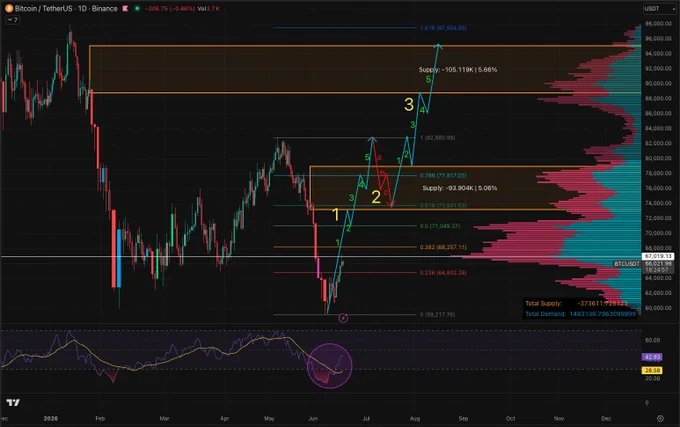The width and height of the screenshot is (680, 427).
Task: Click the yellow 28.58 RSI average label
Action: click(x=652, y=370)
